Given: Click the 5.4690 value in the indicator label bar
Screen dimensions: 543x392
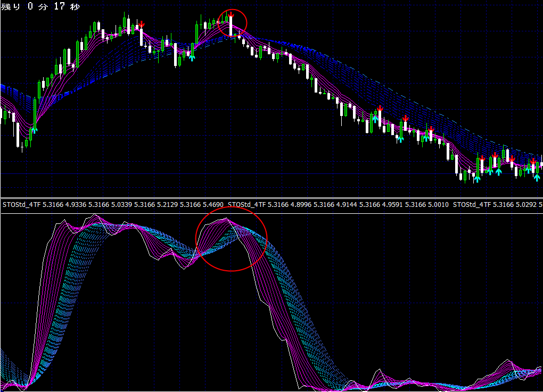Looking at the screenshot, I should [213, 204].
